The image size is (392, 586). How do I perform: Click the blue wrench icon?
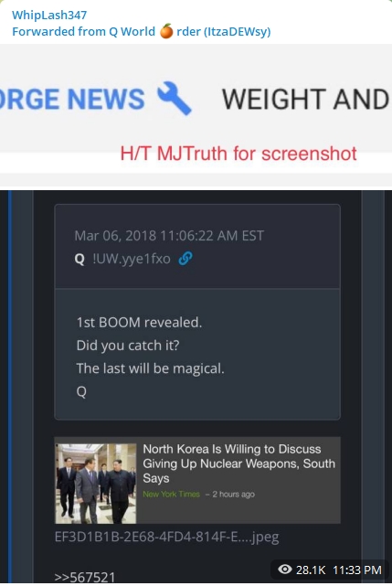coord(175,98)
